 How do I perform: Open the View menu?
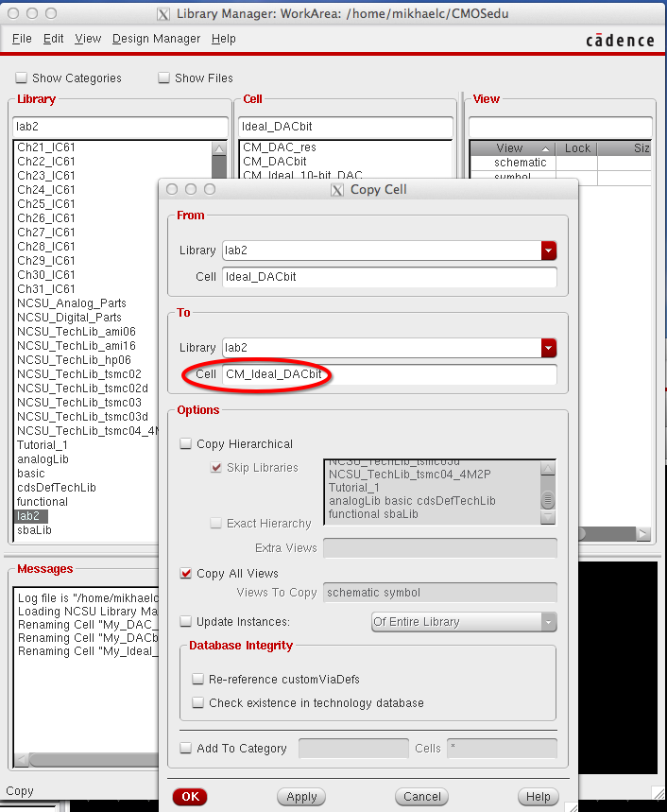(x=88, y=39)
